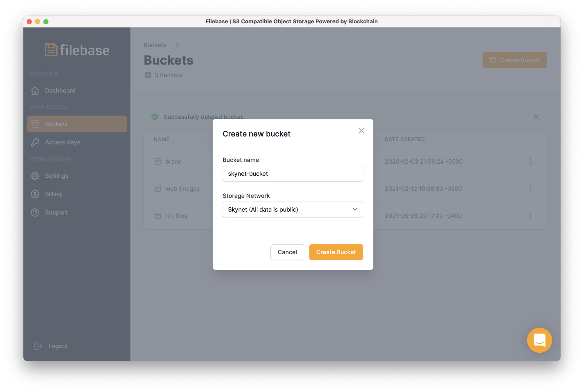Click the Dashboard home icon
This screenshot has width=584, height=392.
(x=35, y=91)
